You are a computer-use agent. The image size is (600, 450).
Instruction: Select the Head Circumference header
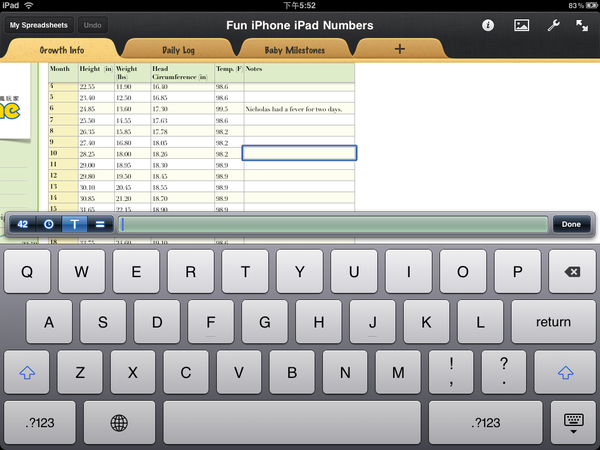(x=183, y=73)
